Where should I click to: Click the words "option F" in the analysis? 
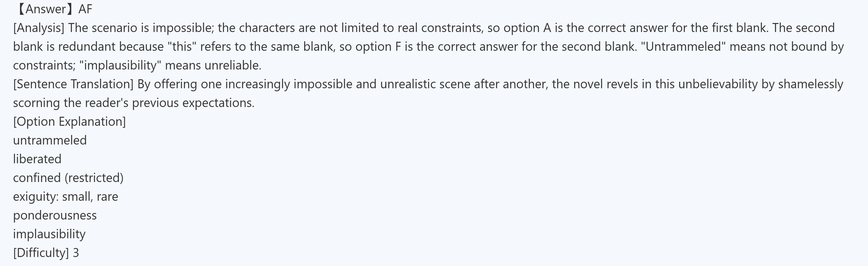pyautogui.click(x=378, y=46)
